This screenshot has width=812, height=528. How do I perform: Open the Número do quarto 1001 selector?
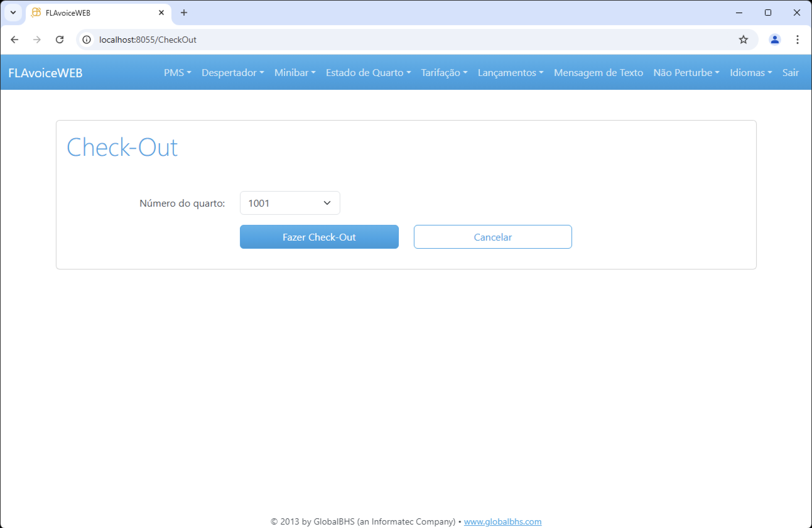pos(290,203)
